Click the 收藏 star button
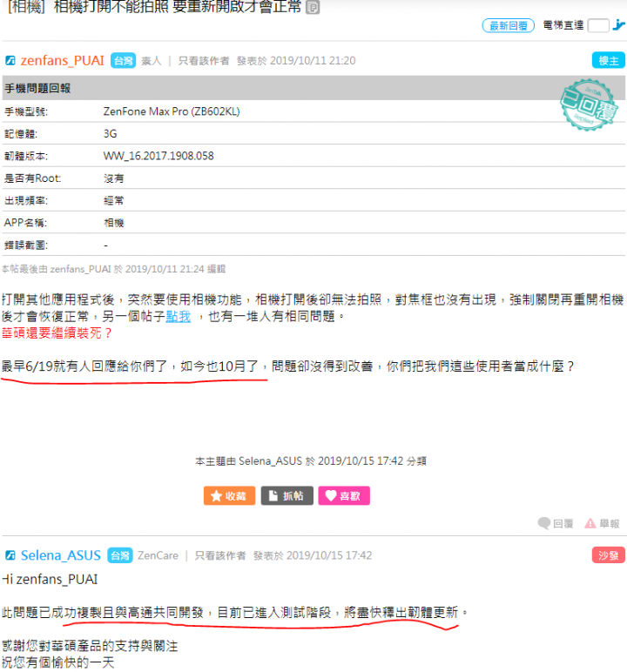The height and width of the screenshot is (672, 627). click(229, 496)
